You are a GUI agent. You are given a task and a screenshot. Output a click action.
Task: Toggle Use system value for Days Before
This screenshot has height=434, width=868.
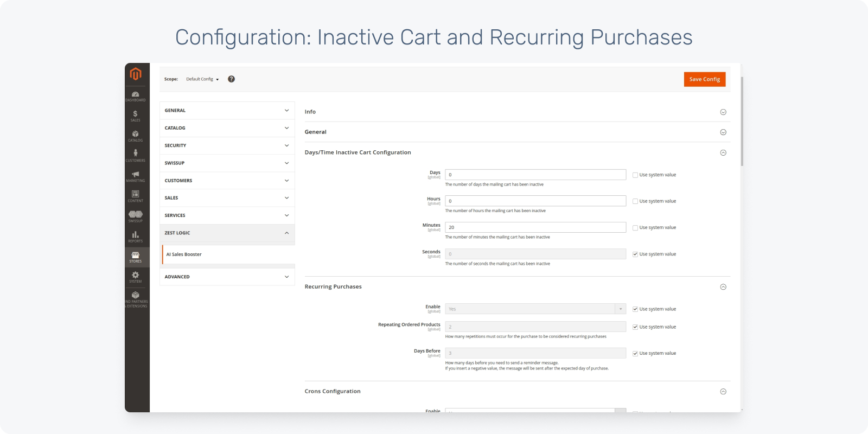click(x=635, y=354)
